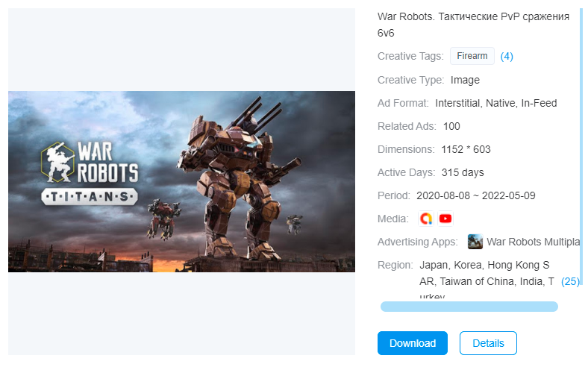Click the War Robots Multiplayer app name
Viewport: 588px width, 370px height.
pos(533,242)
